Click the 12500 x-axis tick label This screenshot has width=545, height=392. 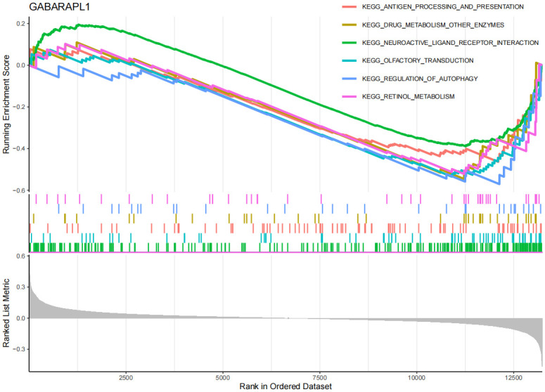pyautogui.click(x=513, y=378)
